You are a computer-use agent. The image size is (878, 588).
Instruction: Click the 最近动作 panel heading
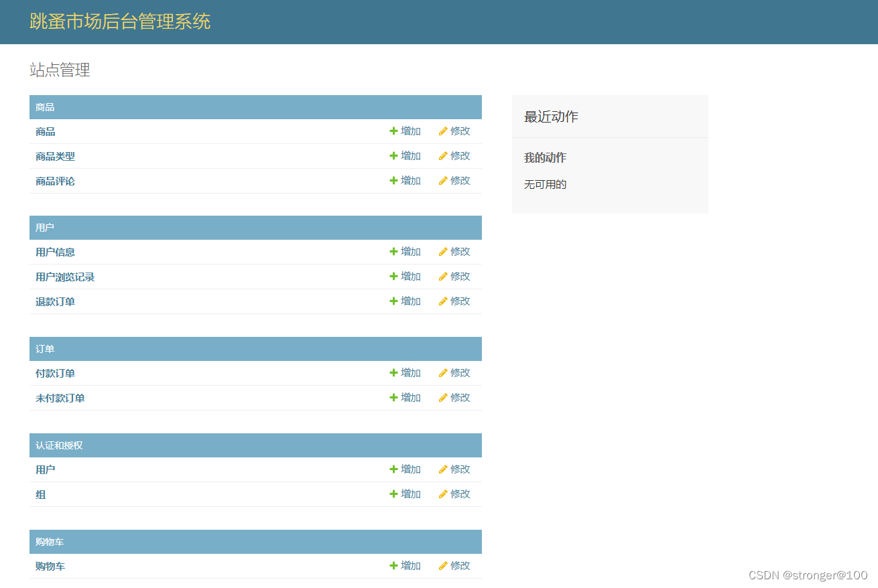(x=551, y=117)
